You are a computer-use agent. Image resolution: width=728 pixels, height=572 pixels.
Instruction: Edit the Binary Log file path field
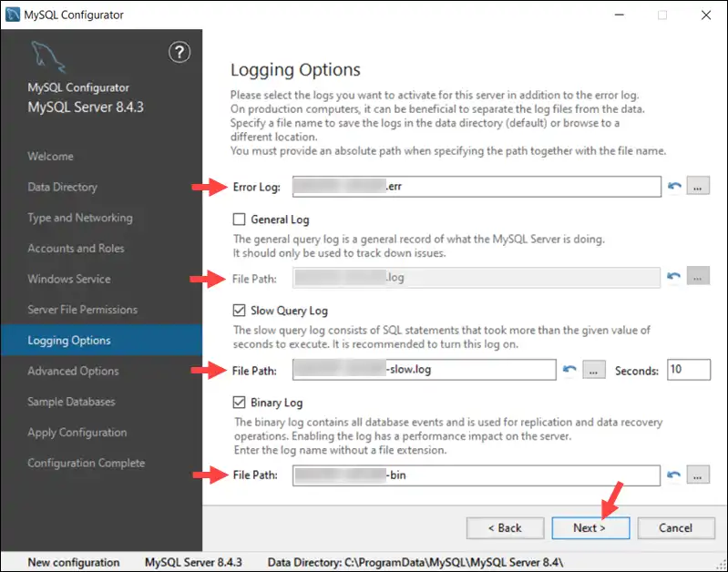click(477, 475)
